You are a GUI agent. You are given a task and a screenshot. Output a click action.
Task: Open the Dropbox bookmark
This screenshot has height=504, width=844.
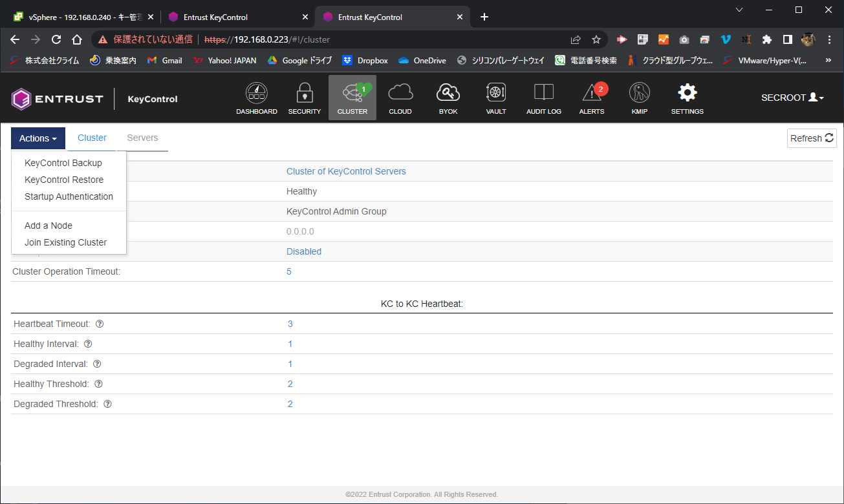[x=365, y=60]
